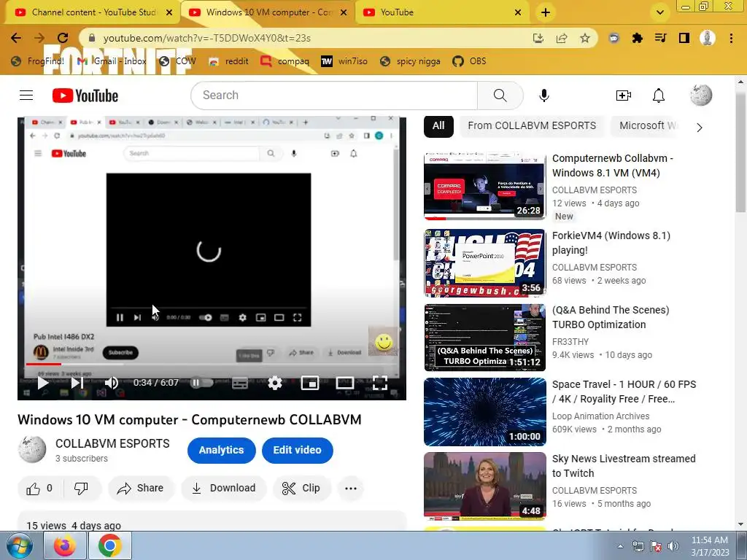Click the share this page icon
747x560 pixels.
[562, 38]
